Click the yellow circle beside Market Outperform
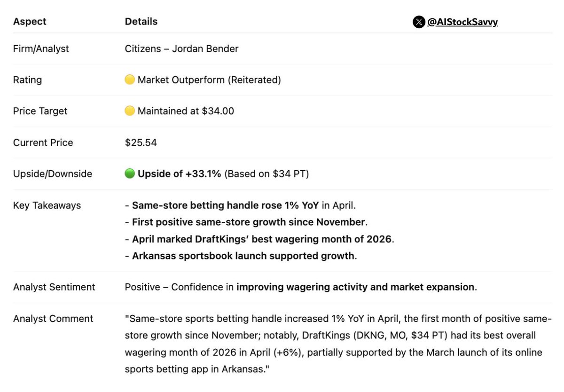Viewport: 564px width, 392px height. 130,80
